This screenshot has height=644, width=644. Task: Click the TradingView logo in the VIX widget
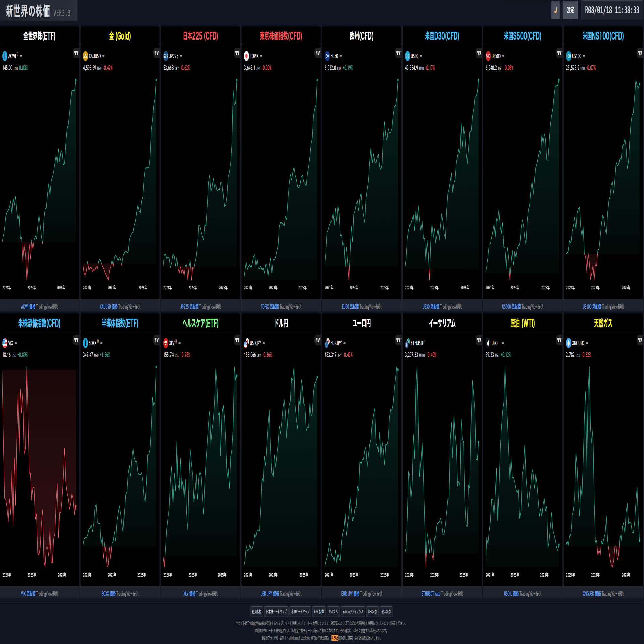(x=76, y=340)
